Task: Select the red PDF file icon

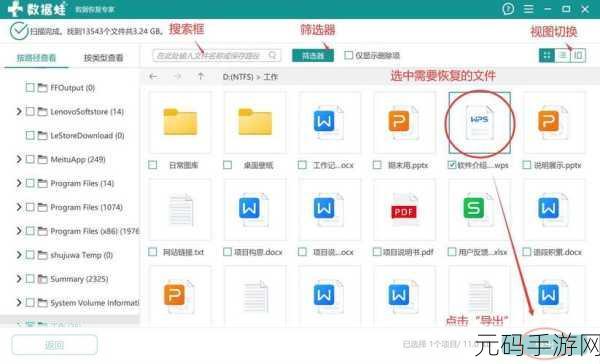Action: click(x=404, y=210)
